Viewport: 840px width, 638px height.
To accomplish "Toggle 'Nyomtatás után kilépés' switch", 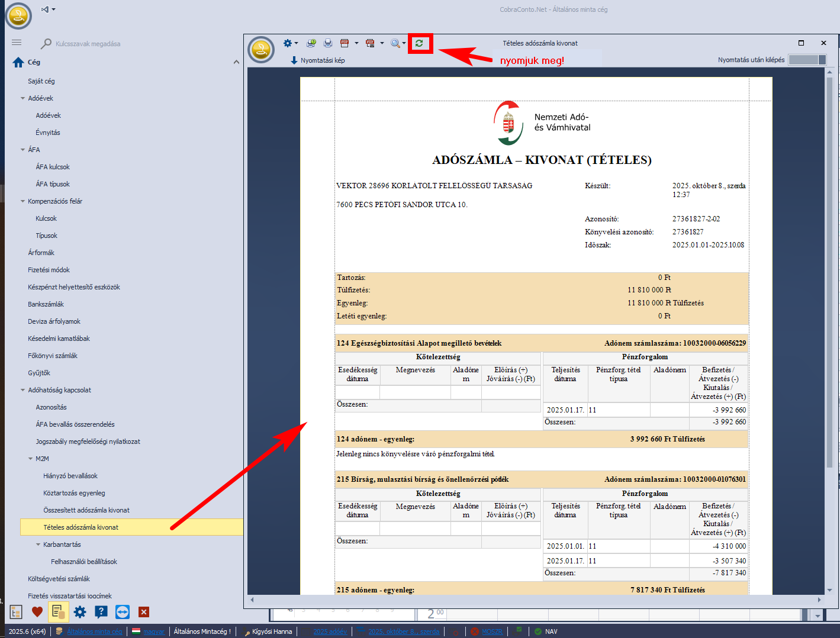I will pyautogui.click(x=807, y=60).
